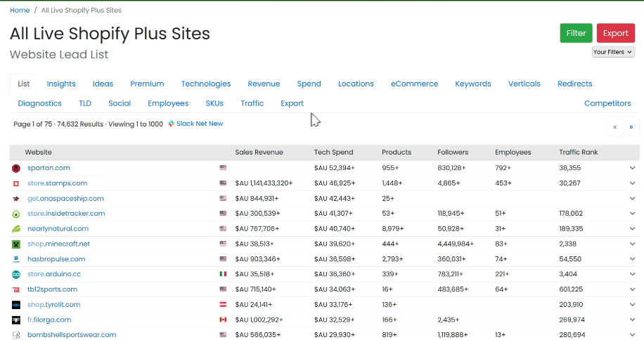Click the red Export button
This screenshot has width=644, height=340.
(616, 33)
